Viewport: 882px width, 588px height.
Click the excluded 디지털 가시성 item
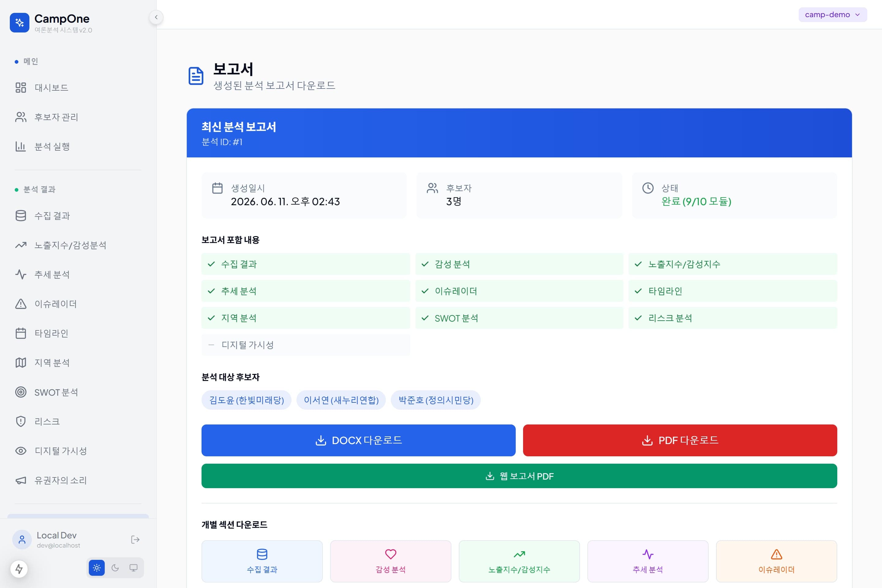[x=306, y=345]
